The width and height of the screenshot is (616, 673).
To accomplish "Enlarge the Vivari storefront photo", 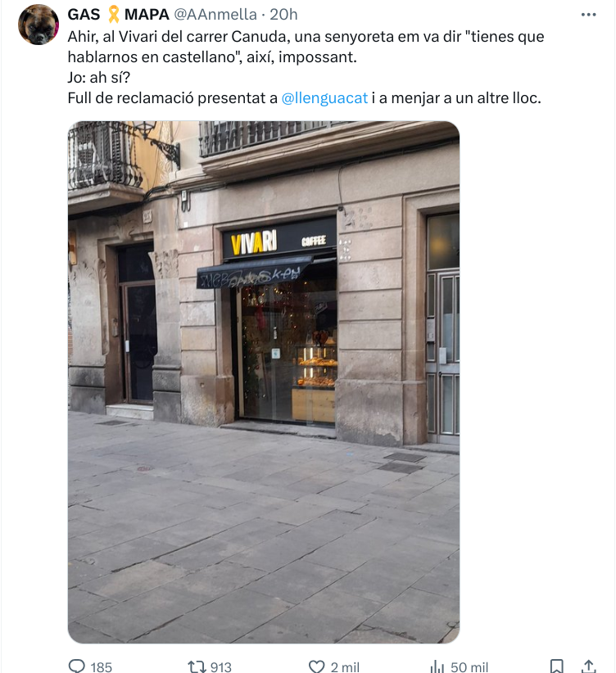I will [x=264, y=382].
